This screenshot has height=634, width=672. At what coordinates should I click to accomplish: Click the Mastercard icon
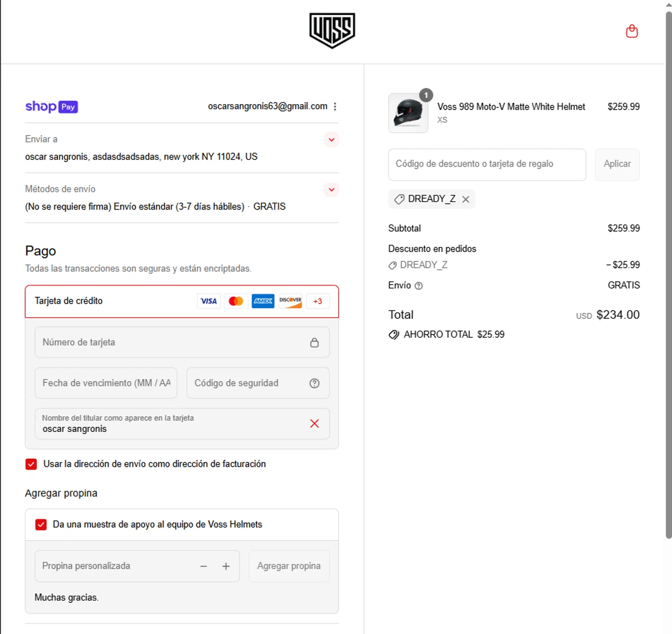(x=236, y=301)
